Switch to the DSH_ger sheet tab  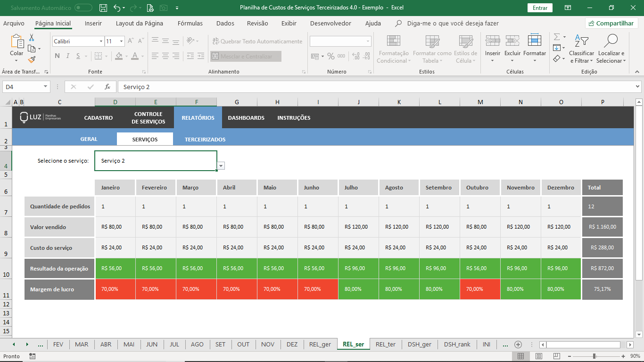419,345
